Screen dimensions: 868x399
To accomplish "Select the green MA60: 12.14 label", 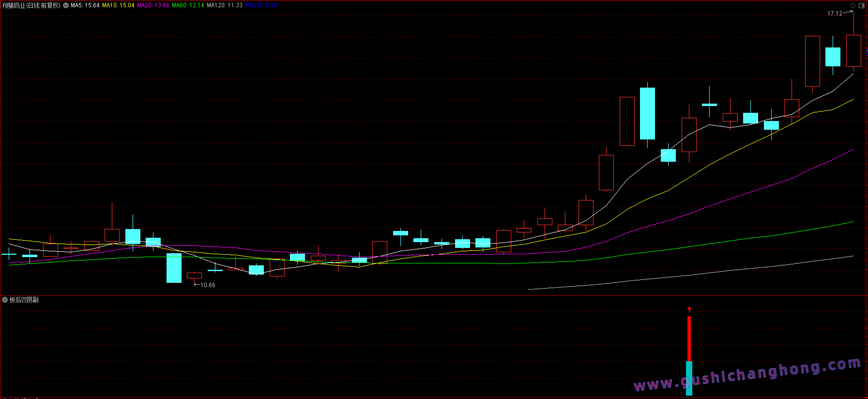I will [x=188, y=5].
